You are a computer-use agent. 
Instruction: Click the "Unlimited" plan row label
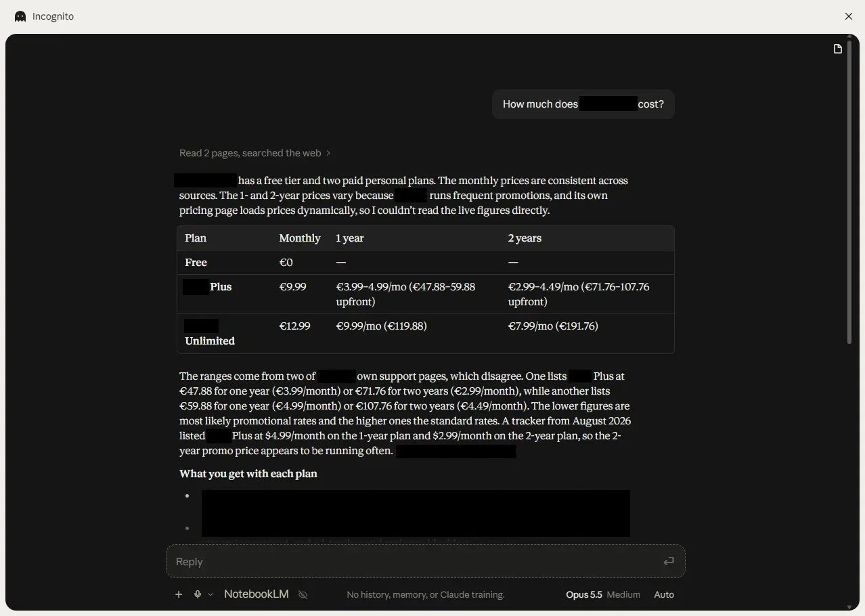pyautogui.click(x=210, y=341)
